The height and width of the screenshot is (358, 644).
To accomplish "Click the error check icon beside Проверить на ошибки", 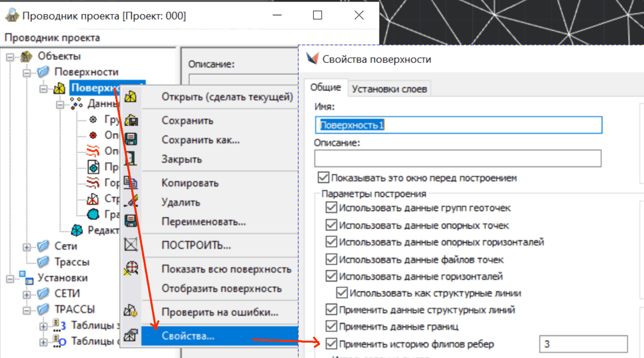I will (x=130, y=311).
